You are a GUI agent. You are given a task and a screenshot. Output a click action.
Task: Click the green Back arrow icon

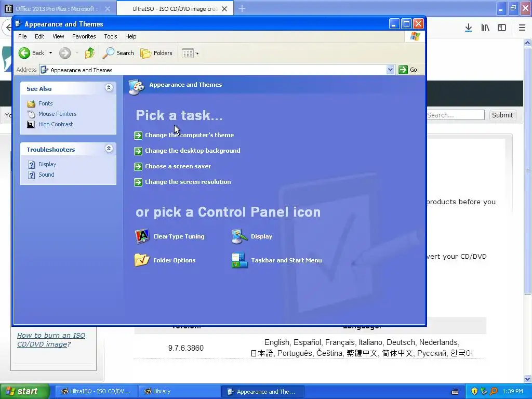(24, 53)
